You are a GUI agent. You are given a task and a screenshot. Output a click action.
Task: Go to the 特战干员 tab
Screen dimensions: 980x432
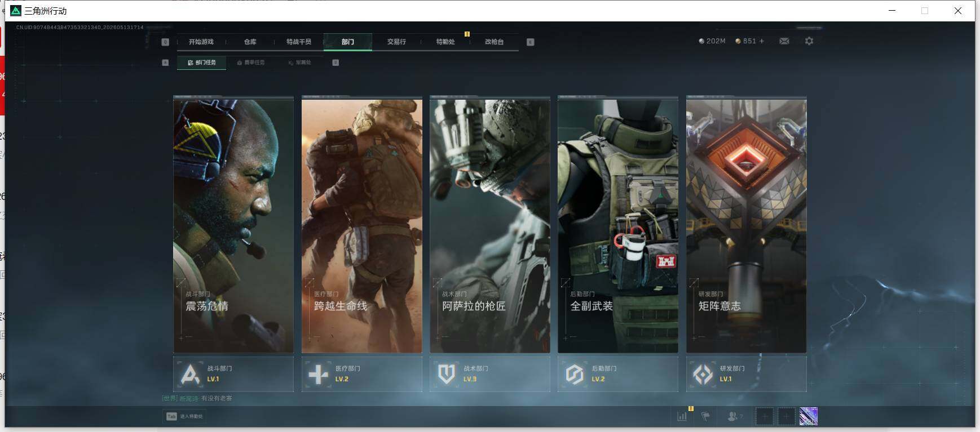(299, 42)
